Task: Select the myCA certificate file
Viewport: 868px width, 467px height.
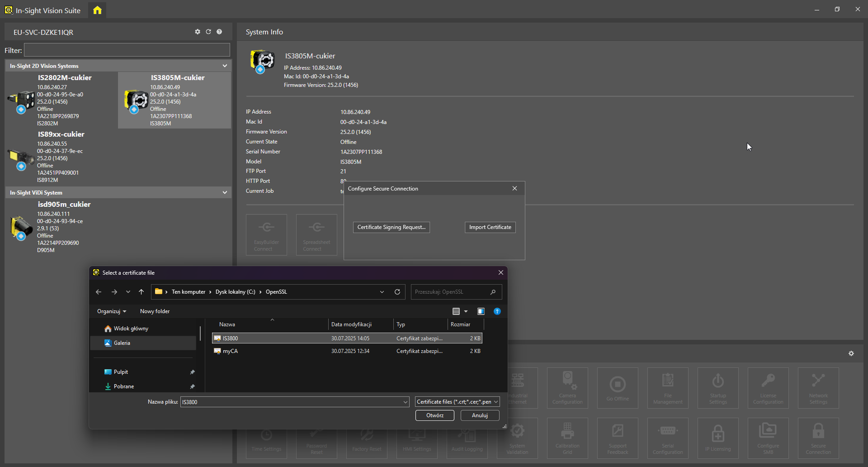Action: (x=347, y=351)
